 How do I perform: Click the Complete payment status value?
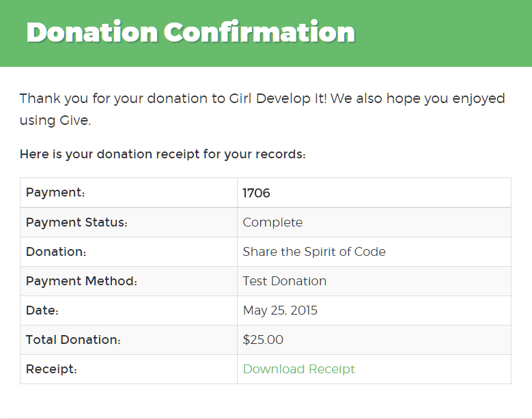point(272,222)
